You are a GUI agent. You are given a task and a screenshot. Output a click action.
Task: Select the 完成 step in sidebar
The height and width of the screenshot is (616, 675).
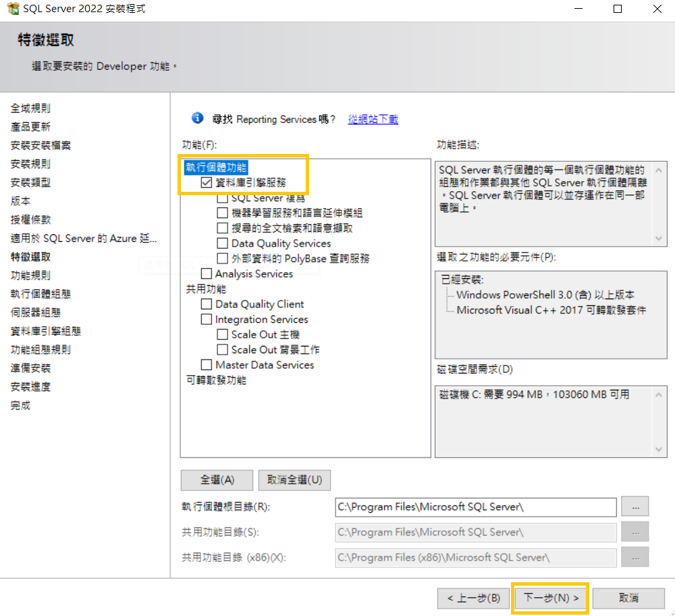(x=20, y=405)
